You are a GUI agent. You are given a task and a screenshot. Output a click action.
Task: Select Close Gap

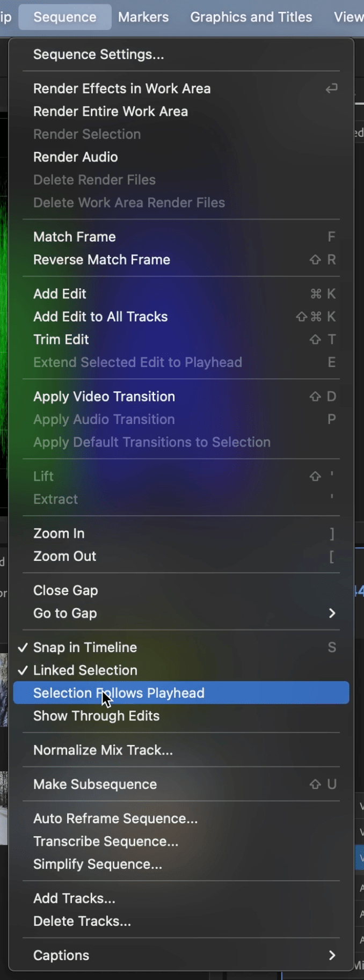click(x=65, y=590)
